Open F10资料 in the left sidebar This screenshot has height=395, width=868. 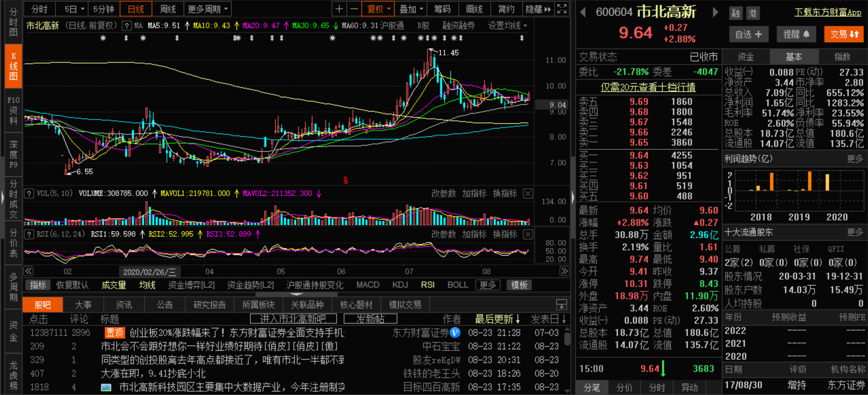tap(14, 111)
